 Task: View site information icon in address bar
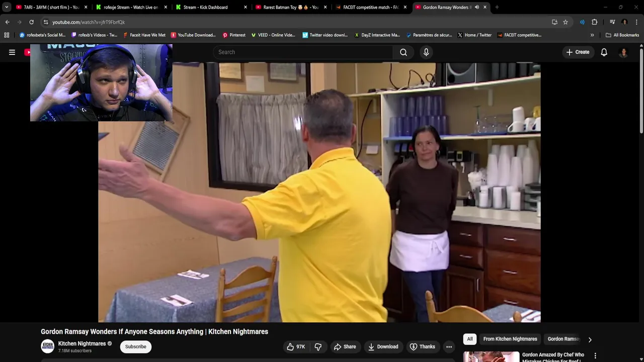coord(46,22)
